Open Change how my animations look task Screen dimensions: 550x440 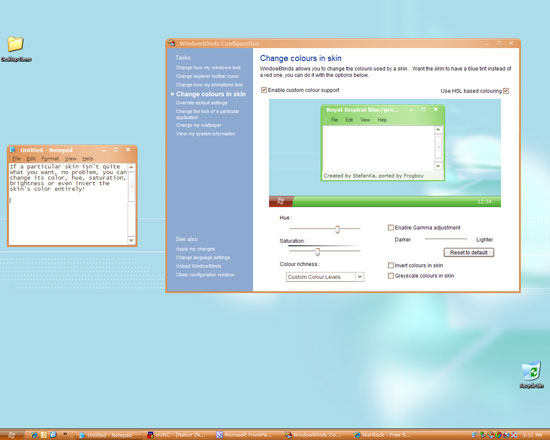coord(209,85)
